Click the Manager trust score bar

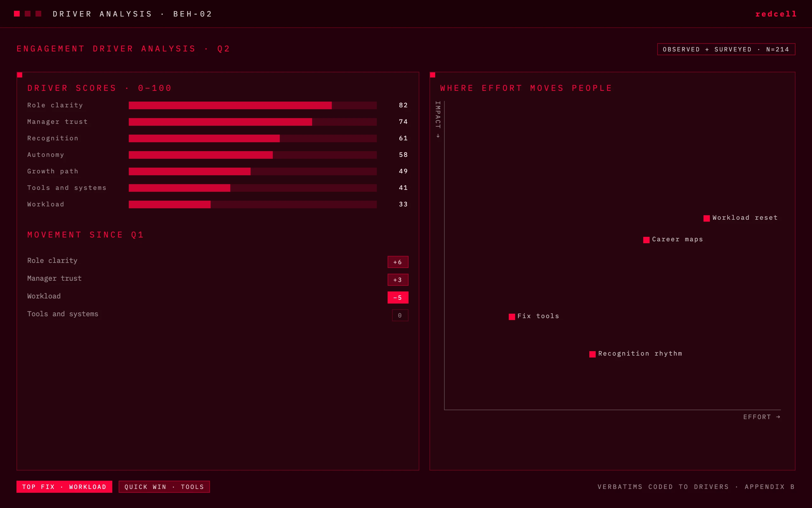[x=253, y=122]
